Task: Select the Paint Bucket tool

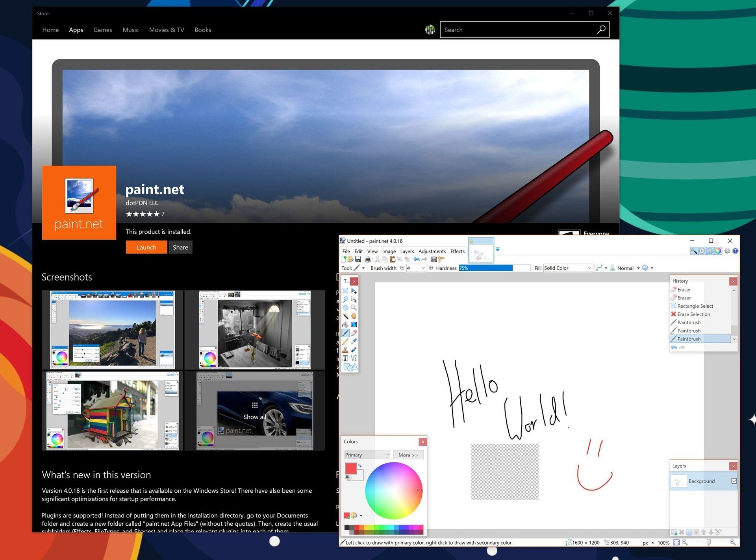Action: (x=346, y=324)
